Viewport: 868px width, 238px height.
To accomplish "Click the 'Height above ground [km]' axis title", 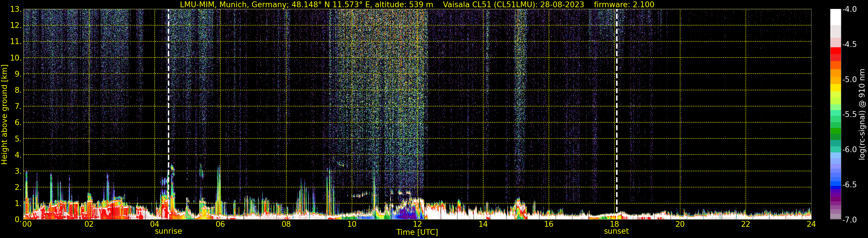I will [x=4, y=115].
